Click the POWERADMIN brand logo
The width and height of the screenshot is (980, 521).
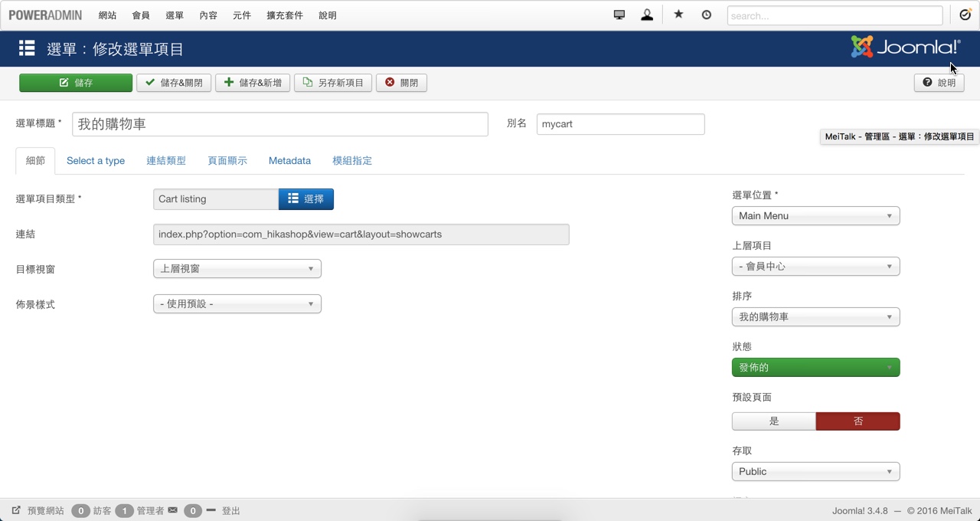pyautogui.click(x=46, y=15)
